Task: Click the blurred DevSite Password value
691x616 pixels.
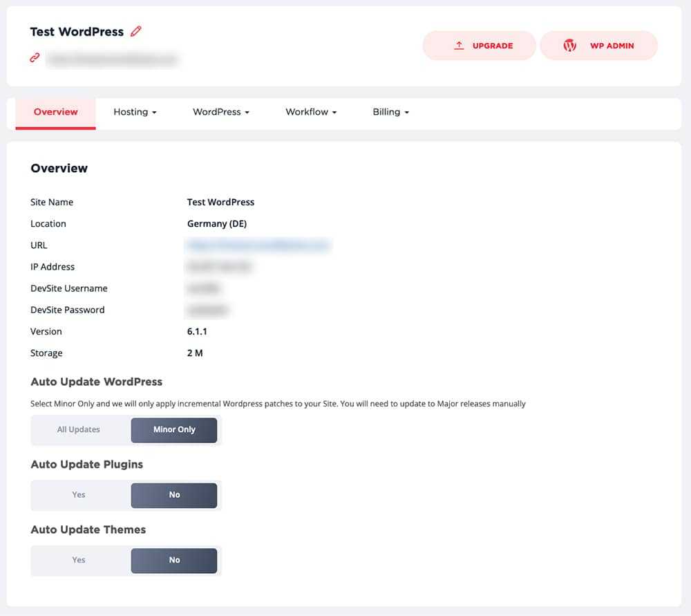Action: tap(207, 310)
